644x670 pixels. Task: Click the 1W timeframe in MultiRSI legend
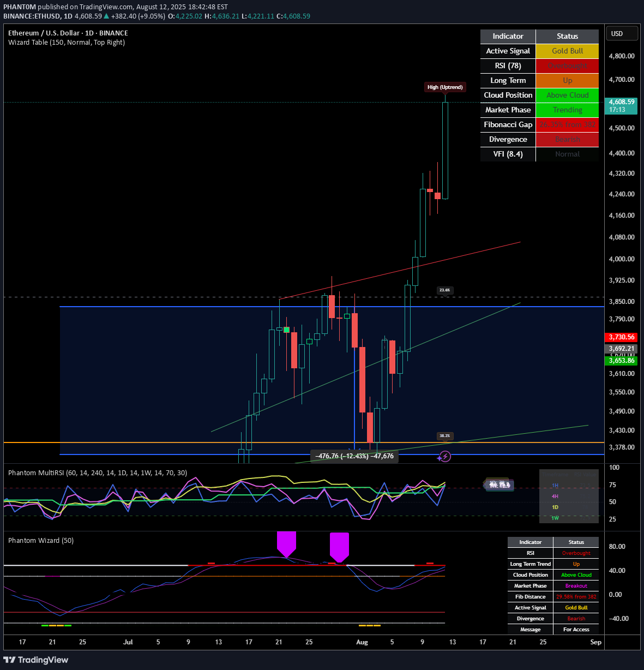pyautogui.click(x=555, y=518)
